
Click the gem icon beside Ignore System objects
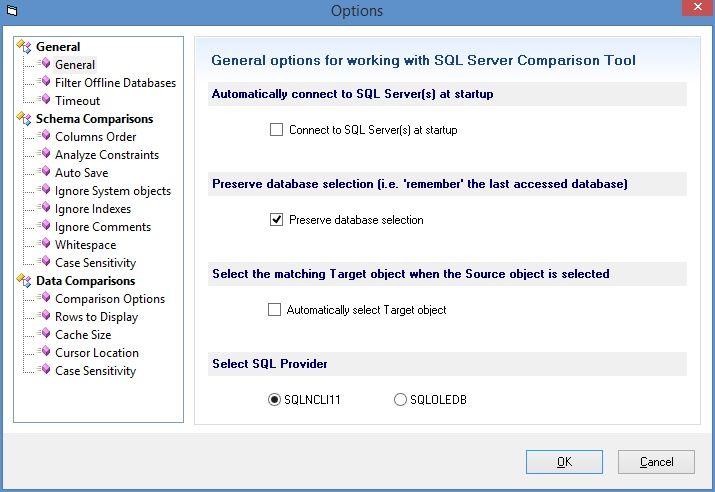pos(45,190)
